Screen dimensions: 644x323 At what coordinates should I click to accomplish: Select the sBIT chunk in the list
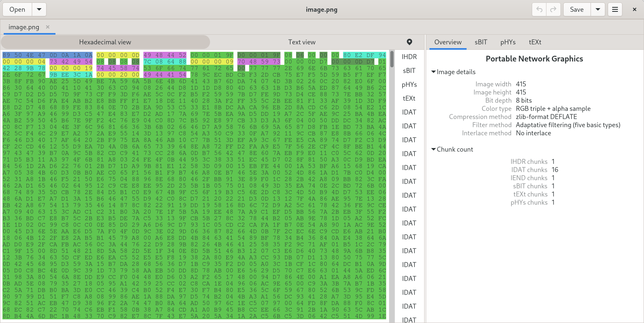point(409,71)
